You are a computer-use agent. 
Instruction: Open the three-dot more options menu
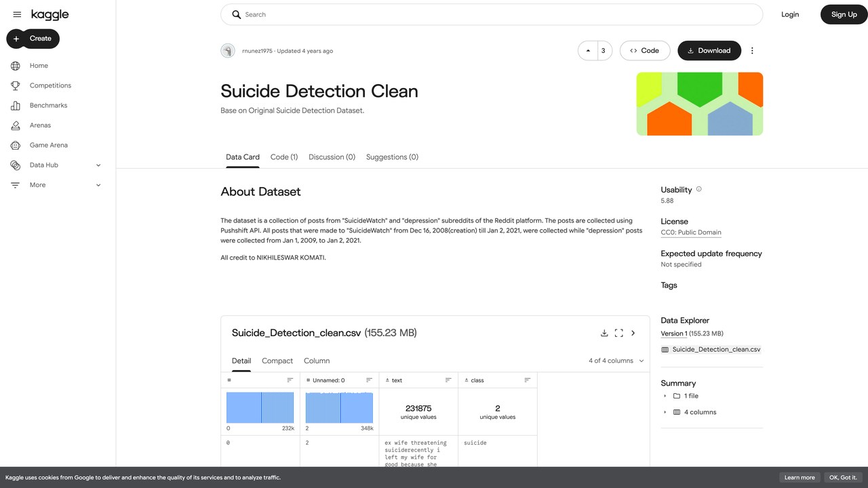coord(752,51)
